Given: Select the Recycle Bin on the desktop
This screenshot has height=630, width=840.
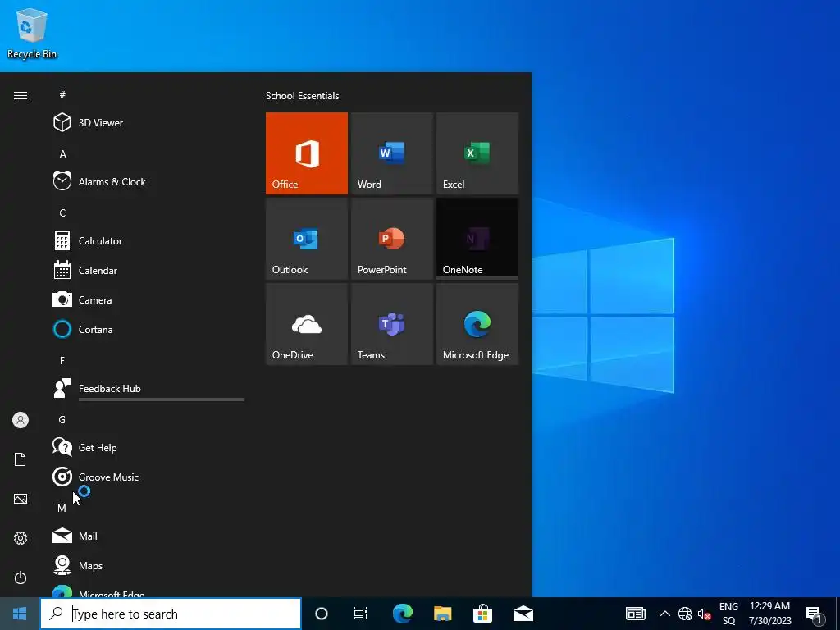Looking at the screenshot, I should 32,33.
